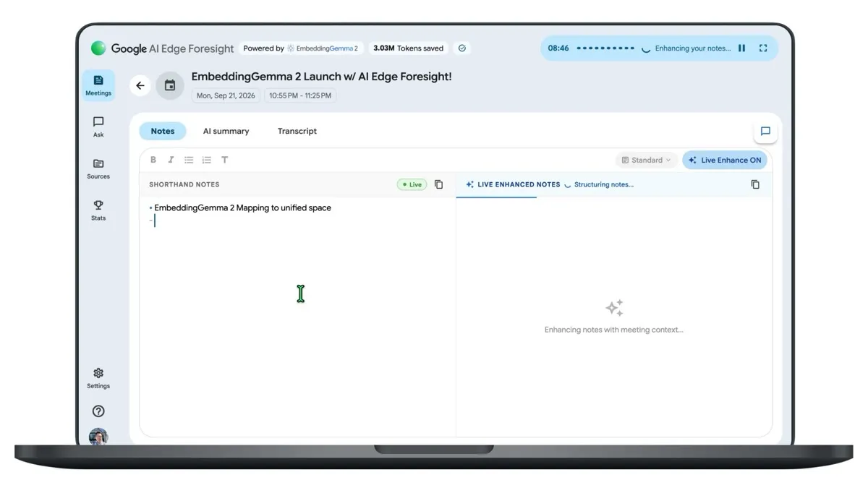Click the 'Structuring notes...' status text

(603, 184)
